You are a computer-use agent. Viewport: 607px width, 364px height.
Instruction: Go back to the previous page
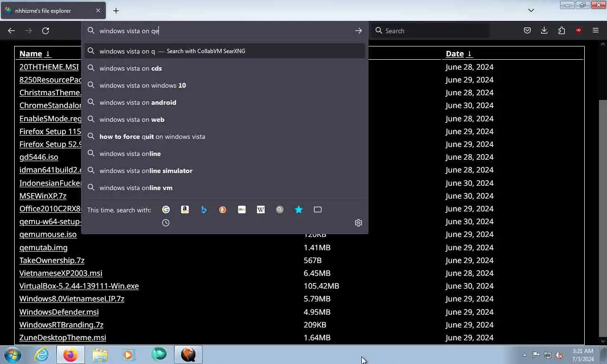[x=11, y=31]
